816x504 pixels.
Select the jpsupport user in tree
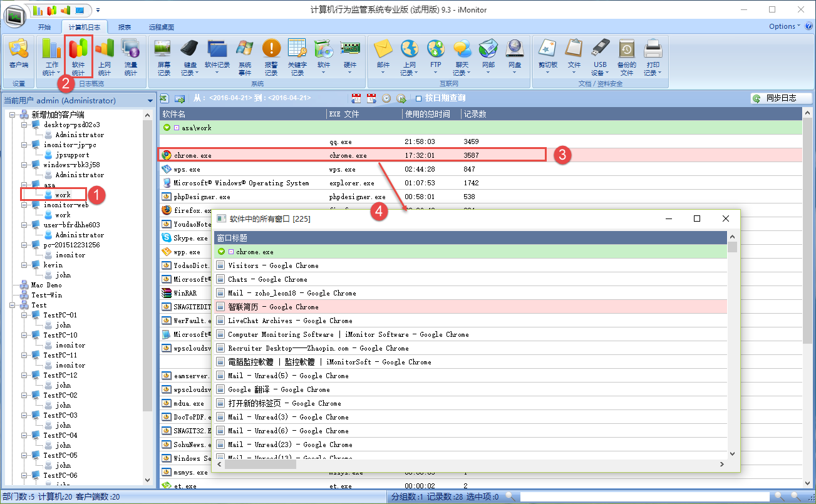coord(72,155)
